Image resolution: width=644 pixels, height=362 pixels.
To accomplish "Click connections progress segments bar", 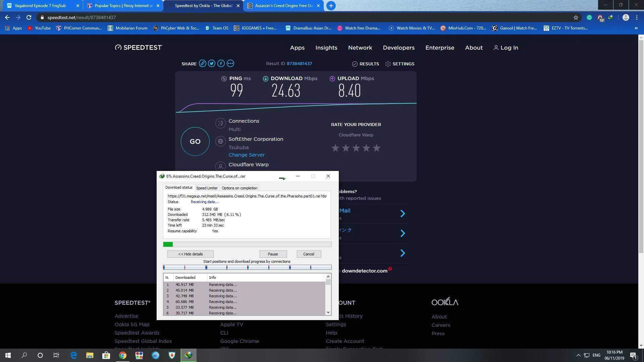I will [x=247, y=267].
